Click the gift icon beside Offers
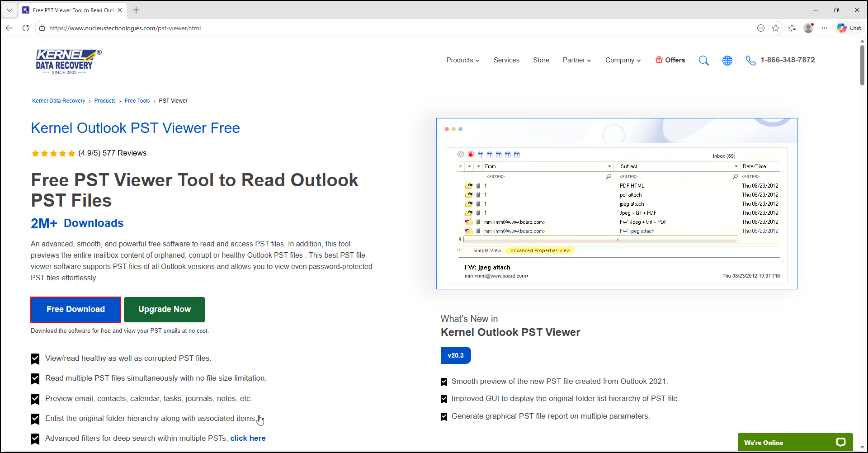The height and width of the screenshot is (453, 868). pos(659,60)
